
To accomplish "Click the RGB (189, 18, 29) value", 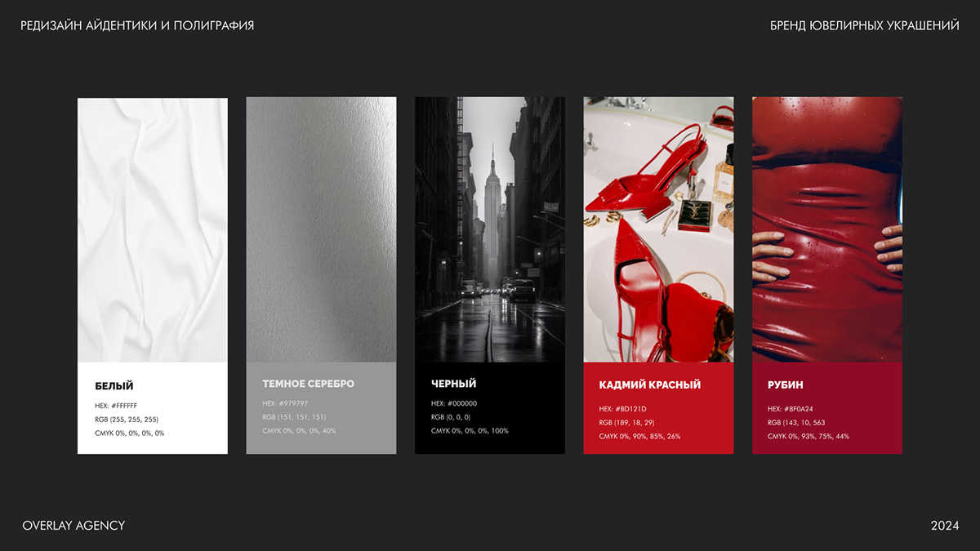I will tap(626, 423).
